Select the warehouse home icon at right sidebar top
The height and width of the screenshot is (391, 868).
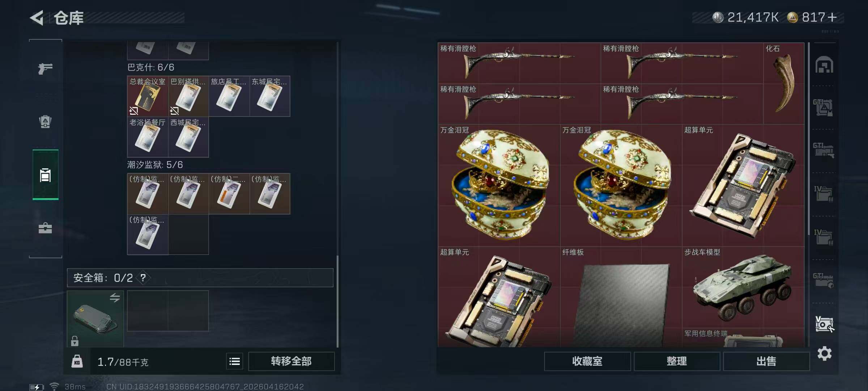(824, 65)
